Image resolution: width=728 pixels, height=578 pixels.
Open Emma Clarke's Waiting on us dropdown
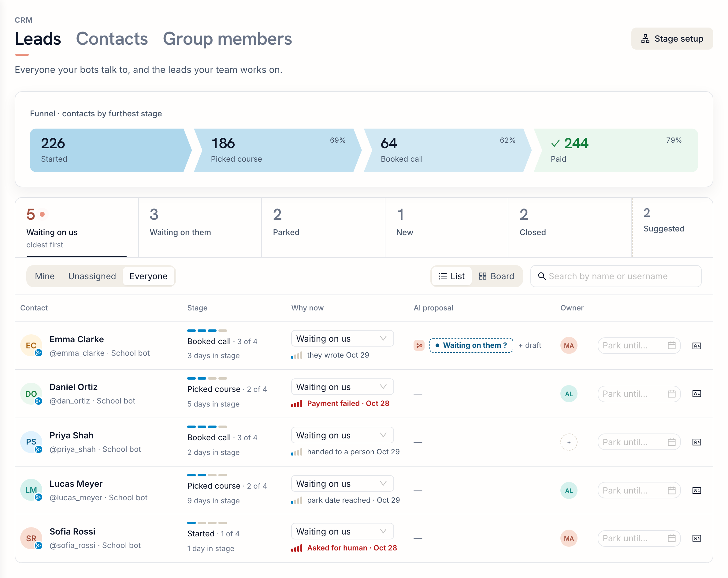pos(342,338)
